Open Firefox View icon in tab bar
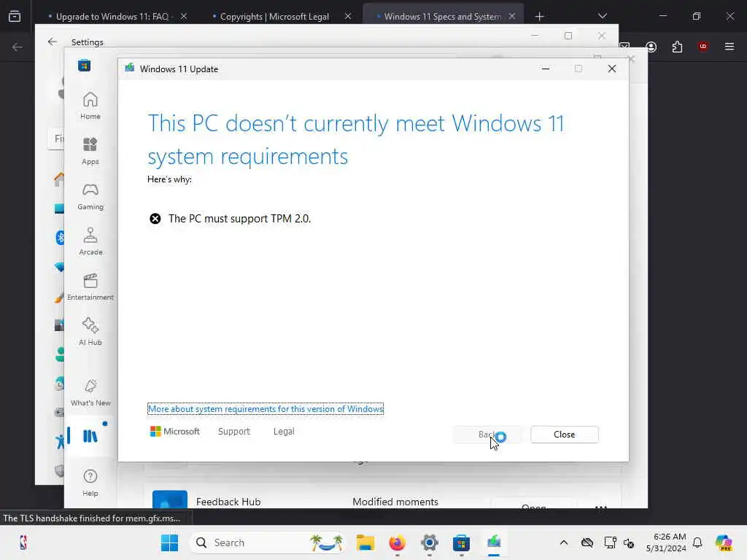Screen dimensions: 747x560 (15, 16)
